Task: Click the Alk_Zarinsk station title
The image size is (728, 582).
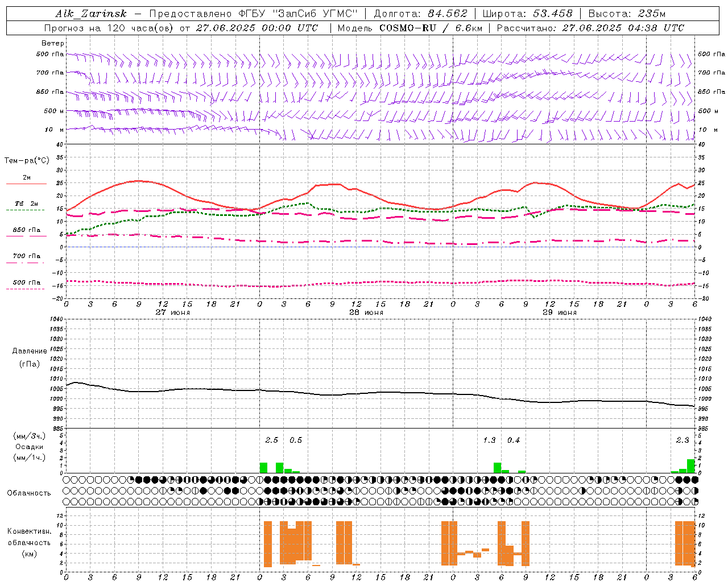Action: click(90, 14)
